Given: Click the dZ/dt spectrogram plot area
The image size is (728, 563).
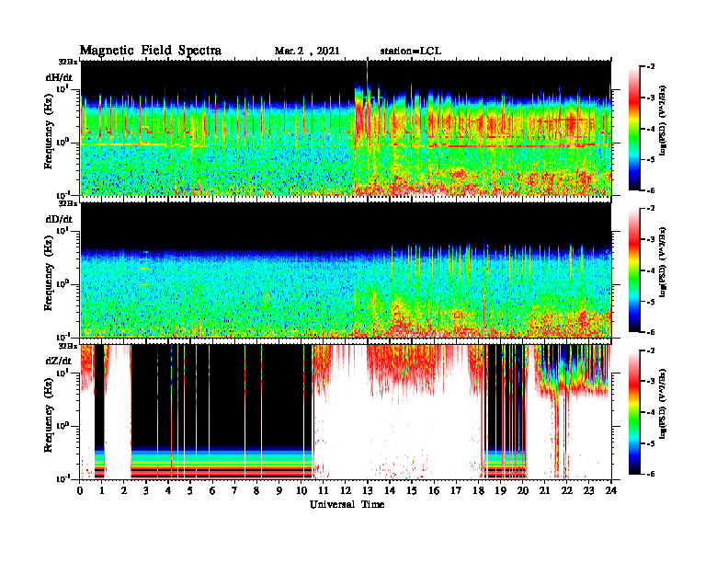Looking at the screenshot, I should (346, 411).
